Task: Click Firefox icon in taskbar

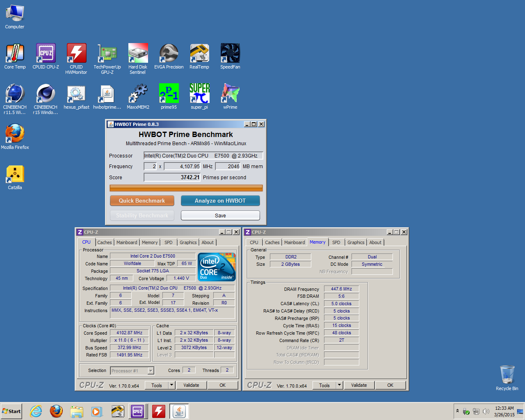Action: point(56,411)
